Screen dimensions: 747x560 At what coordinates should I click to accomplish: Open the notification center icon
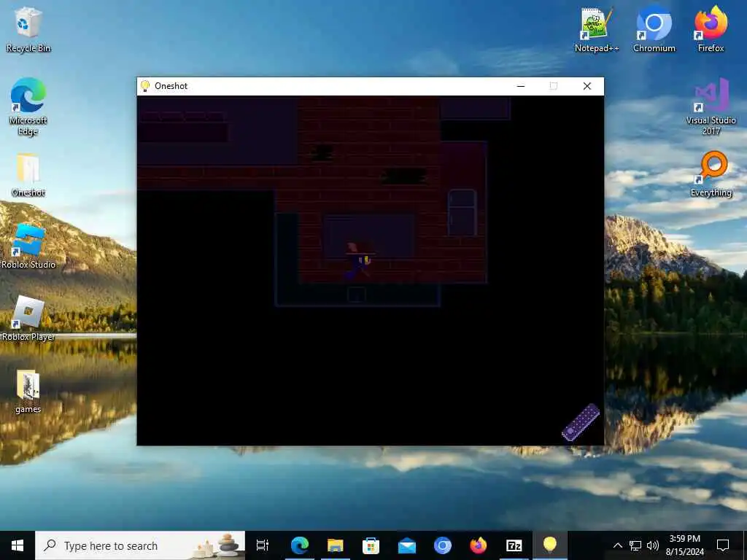coord(723,545)
